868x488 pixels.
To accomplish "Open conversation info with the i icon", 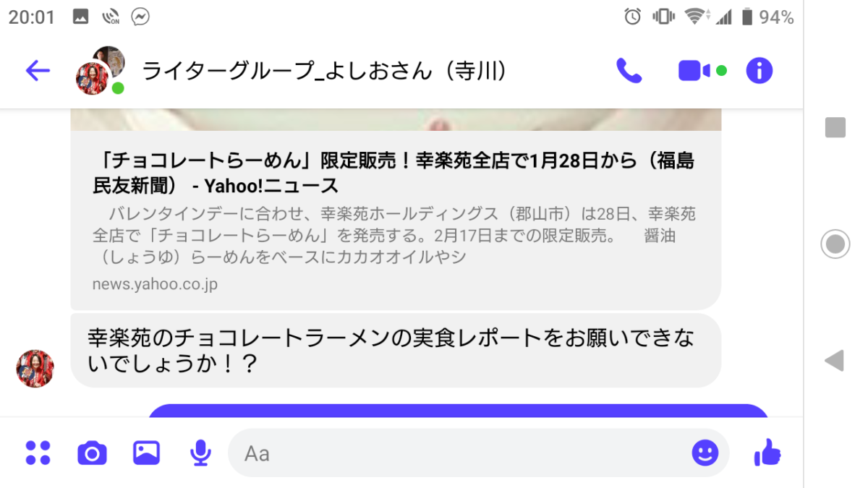I will [x=759, y=70].
